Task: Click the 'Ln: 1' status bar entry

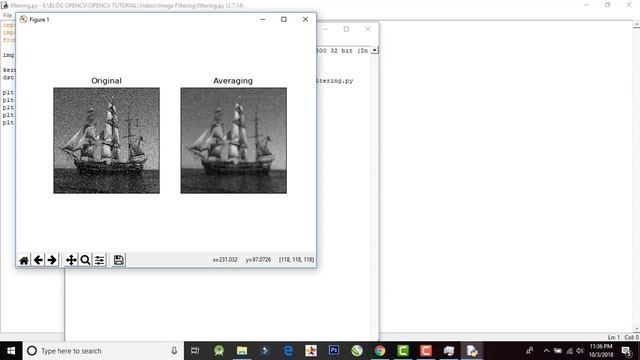Action: [x=613, y=337]
